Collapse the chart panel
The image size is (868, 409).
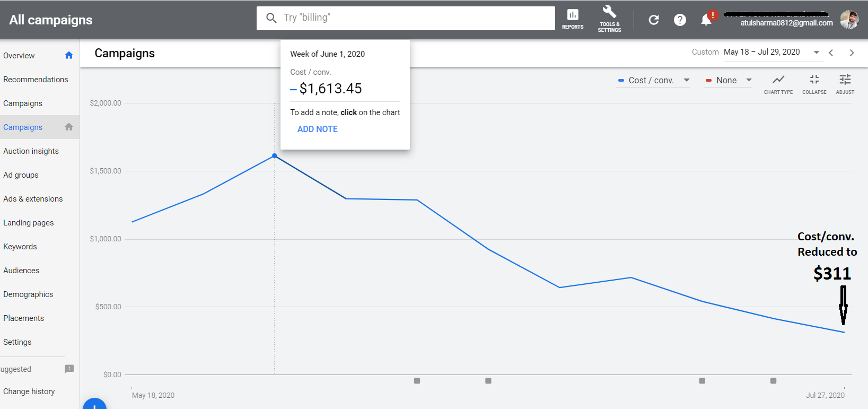click(x=814, y=83)
